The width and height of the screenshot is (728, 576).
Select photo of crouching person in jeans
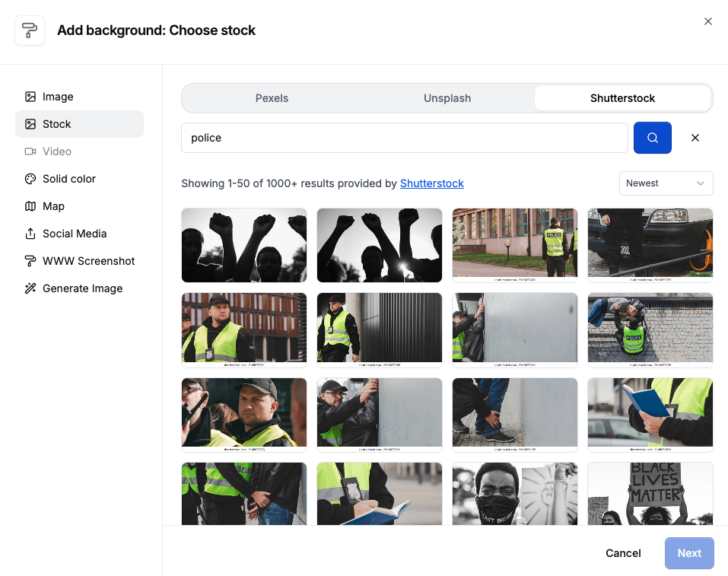(x=515, y=415)
